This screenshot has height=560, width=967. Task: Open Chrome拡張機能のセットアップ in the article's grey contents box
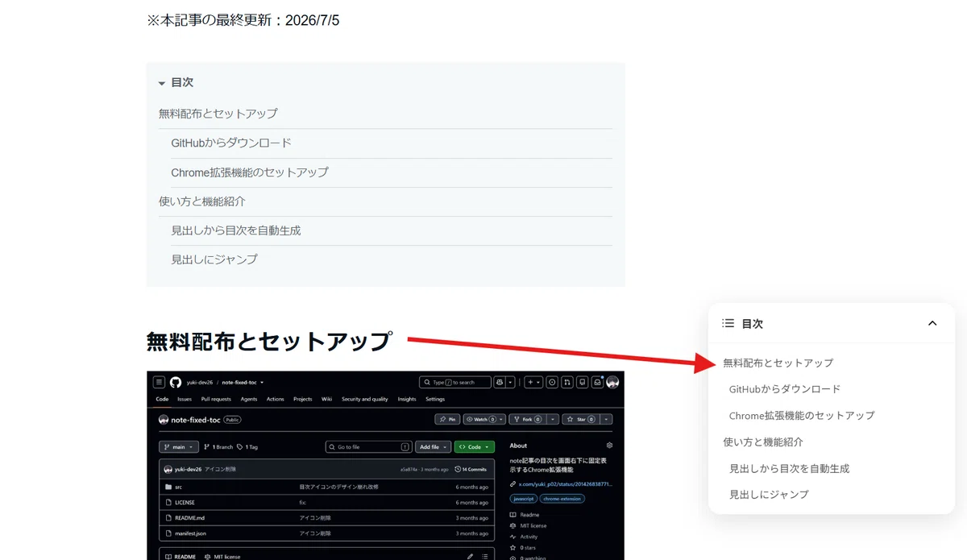250,172
